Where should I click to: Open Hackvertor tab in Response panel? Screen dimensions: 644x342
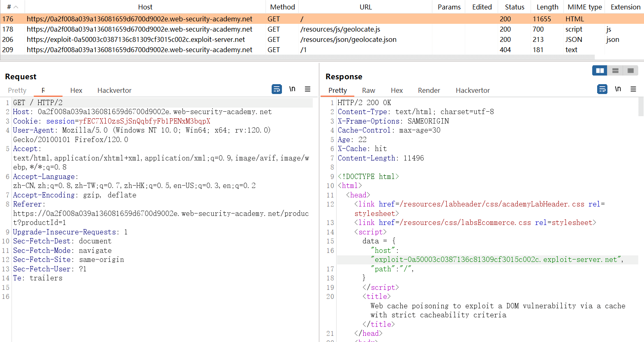473,90
